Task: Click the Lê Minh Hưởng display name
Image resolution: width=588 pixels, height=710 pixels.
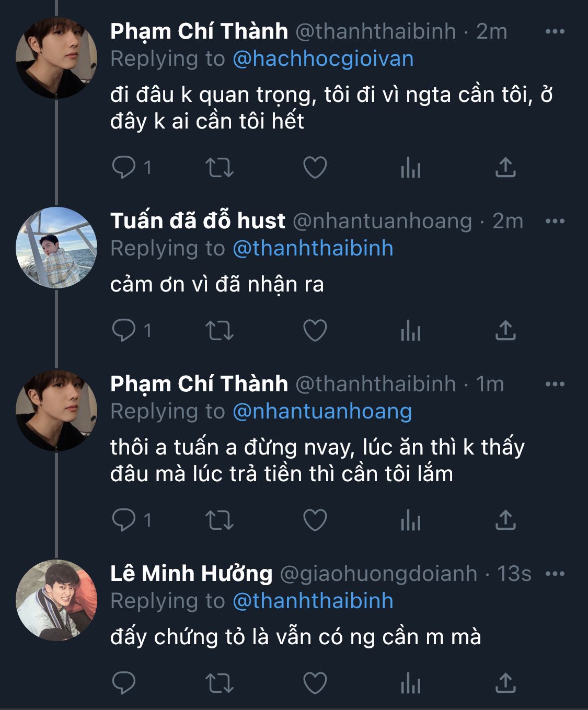Action: click(x=191, y=574)
